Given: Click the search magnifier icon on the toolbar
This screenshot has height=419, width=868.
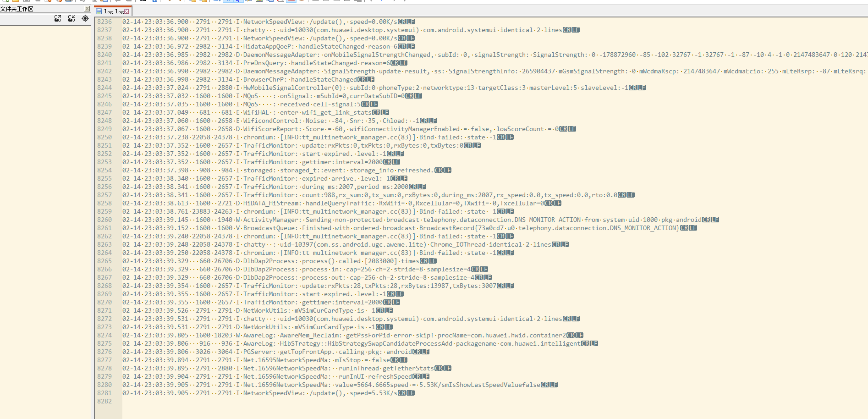Looking at the screenshot, I should point(155,2).
